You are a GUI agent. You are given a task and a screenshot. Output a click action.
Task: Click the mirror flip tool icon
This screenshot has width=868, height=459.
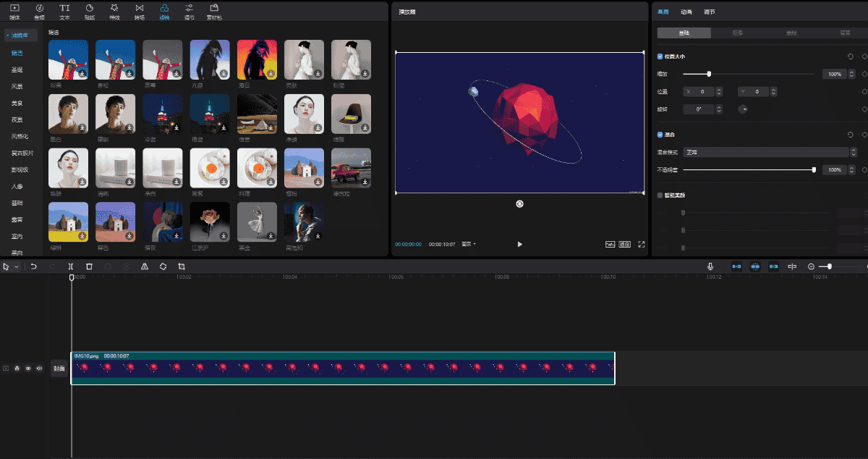pyautogui.click(x=145, y=267)
